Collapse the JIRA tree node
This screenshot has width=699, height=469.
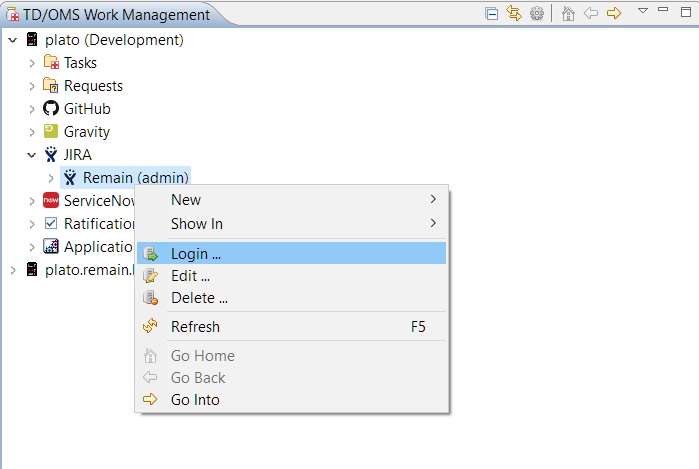pos(32,155)
